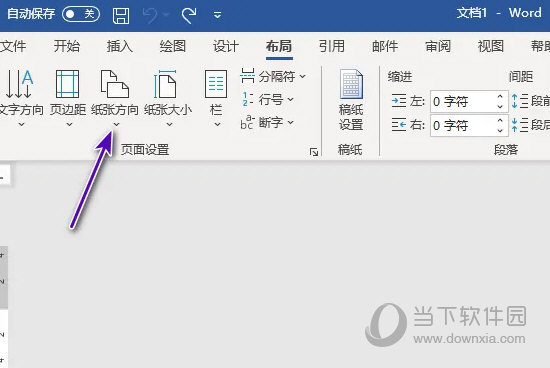Click the left indent (左) arrow icon

[399, 101]
